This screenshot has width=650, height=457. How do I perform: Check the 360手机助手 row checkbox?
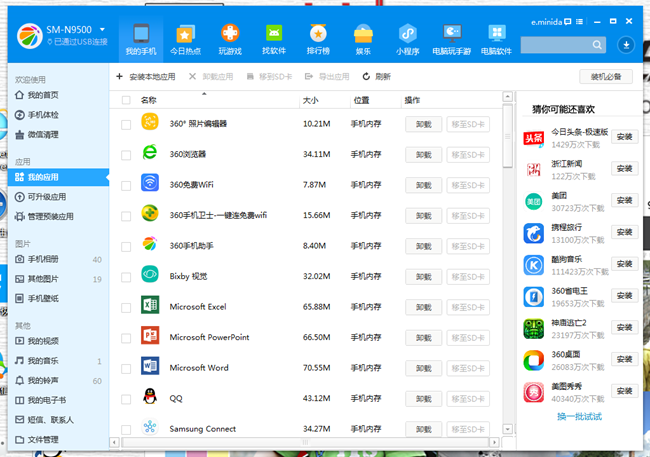[126, 247]
